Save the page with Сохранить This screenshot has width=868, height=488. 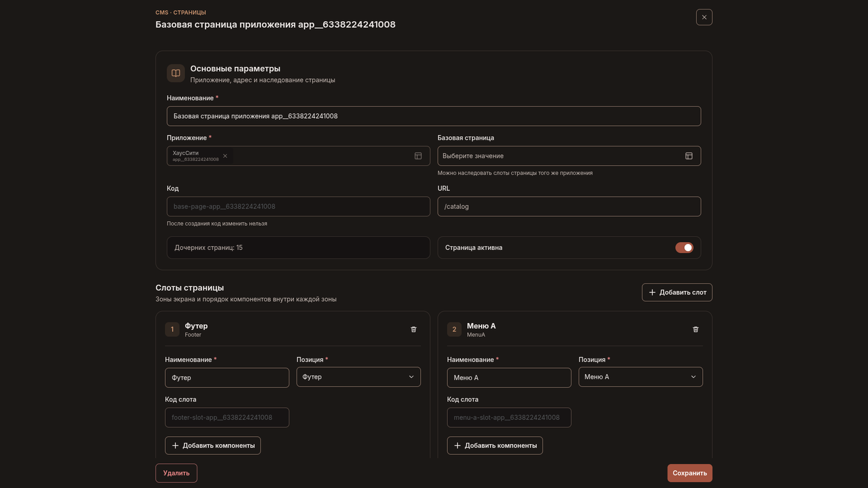click(690, 473)
